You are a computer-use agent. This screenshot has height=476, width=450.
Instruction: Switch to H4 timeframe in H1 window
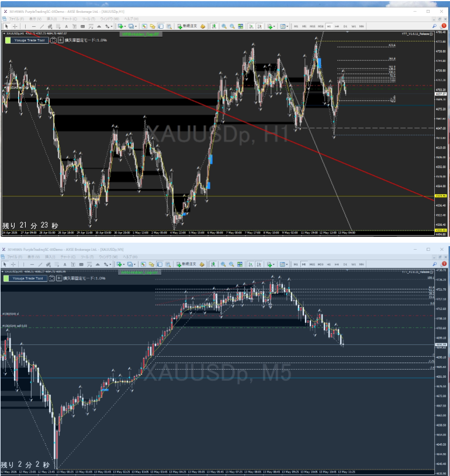(x=337, y=26)
